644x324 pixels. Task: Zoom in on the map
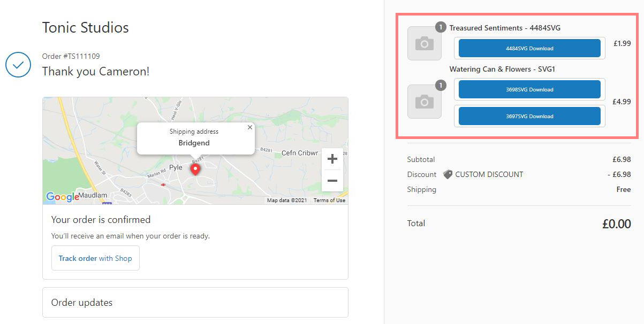[x=332, y=159]
